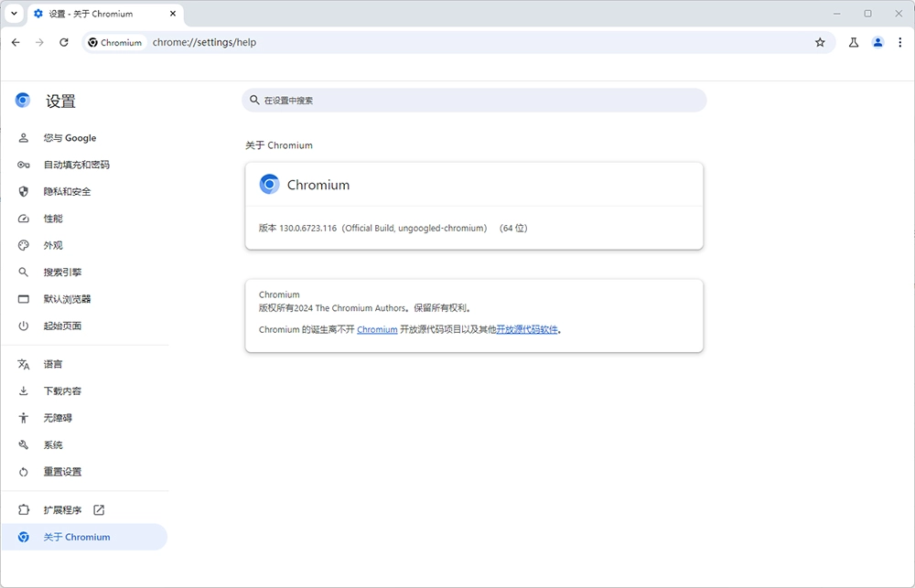Image resolution: width=915 pixels, height=588 pixels.
Task: Click the wrench icon for 系统
Action: (24, 445)
